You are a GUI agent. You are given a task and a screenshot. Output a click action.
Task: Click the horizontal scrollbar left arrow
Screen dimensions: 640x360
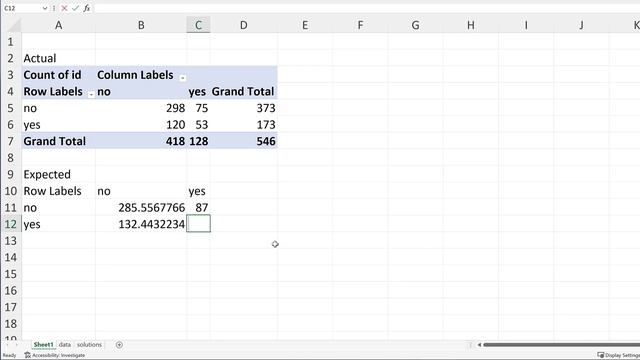click(479, 345)
